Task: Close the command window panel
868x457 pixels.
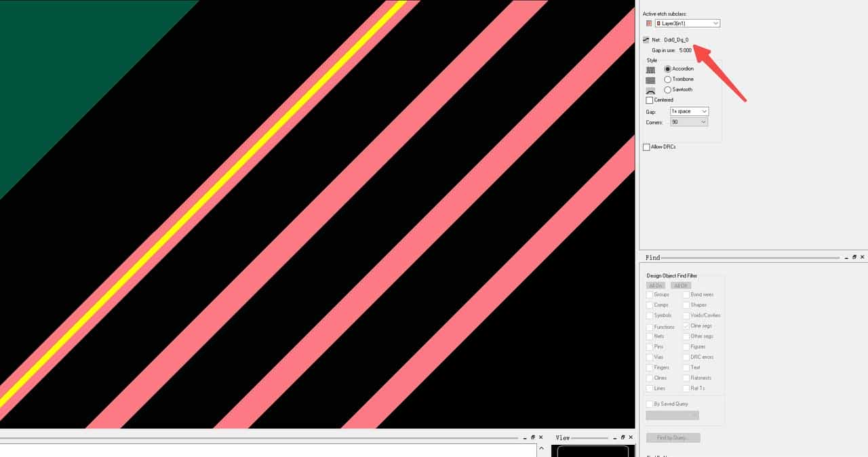Action: click(x=540, y=437)
